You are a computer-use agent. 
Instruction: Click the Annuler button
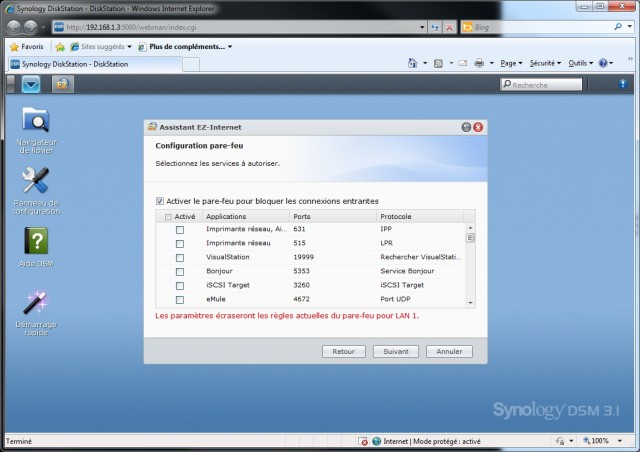tap(449, 352)
